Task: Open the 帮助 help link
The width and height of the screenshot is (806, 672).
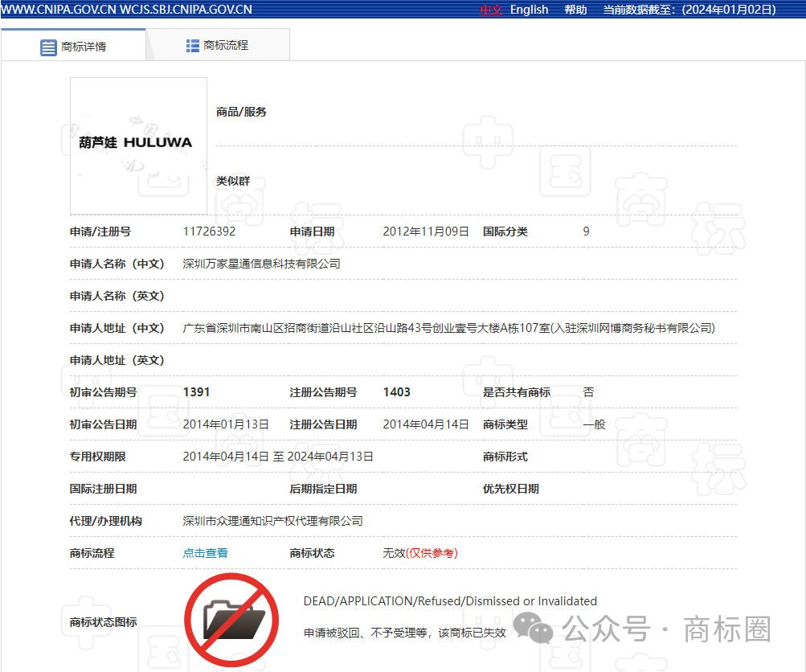Action: 575,10
